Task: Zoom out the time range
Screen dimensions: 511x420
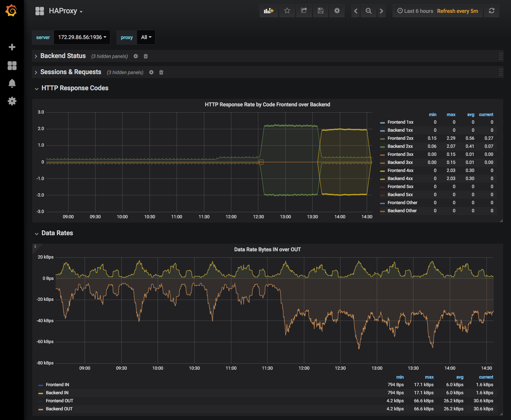Action: pos(368,11)
